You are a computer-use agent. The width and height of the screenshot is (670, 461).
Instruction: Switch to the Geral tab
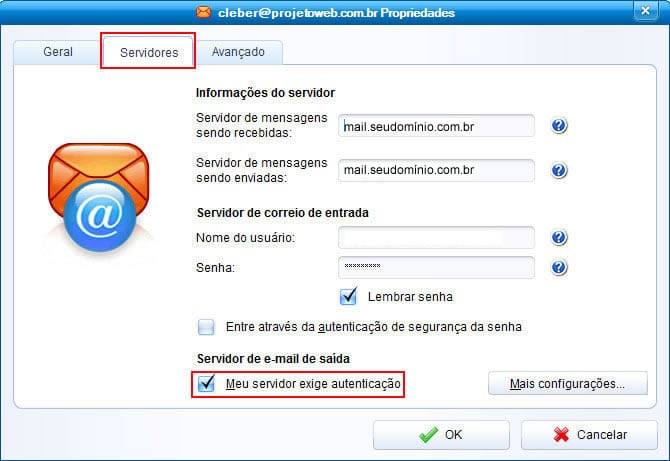[57, 52]
